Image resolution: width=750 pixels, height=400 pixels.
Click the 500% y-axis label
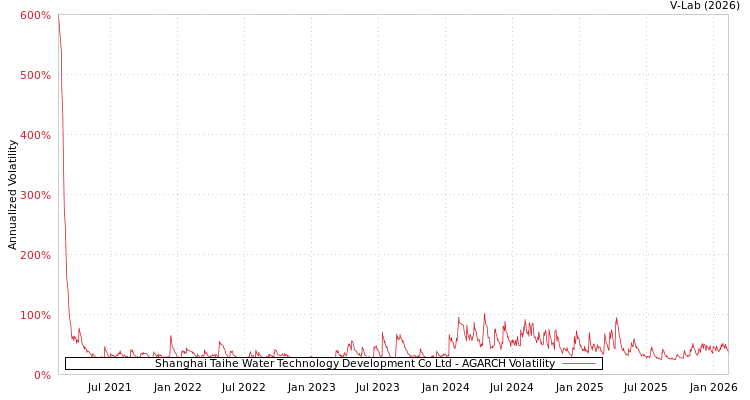35,75
